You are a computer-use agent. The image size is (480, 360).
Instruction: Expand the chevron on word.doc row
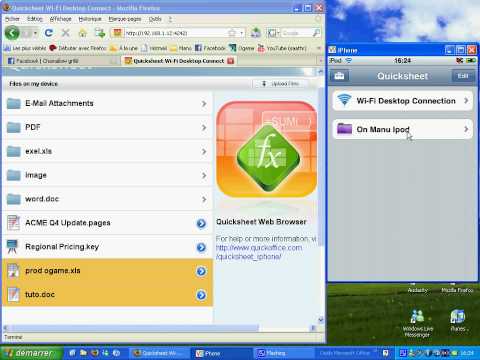[204, 199]
